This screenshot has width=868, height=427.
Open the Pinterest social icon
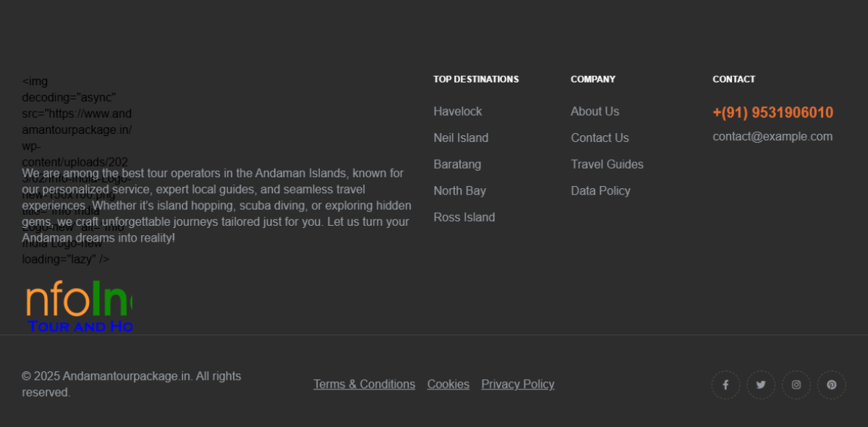click(x=832, y=385)
